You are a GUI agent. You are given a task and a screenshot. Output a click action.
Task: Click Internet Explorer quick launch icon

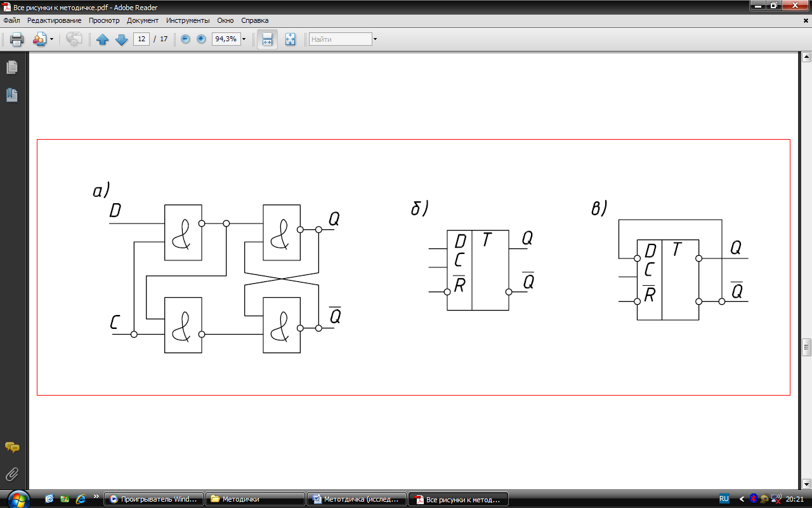(x=80, y=499)
